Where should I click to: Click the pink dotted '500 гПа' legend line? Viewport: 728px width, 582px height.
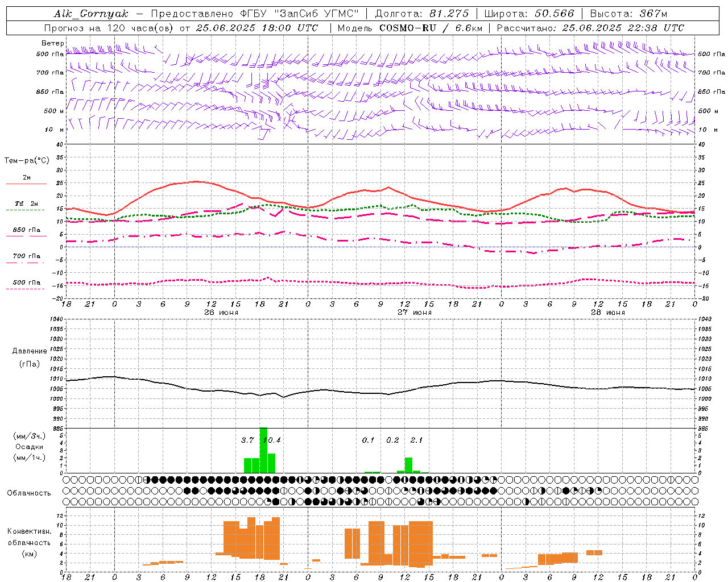(25, 289)
